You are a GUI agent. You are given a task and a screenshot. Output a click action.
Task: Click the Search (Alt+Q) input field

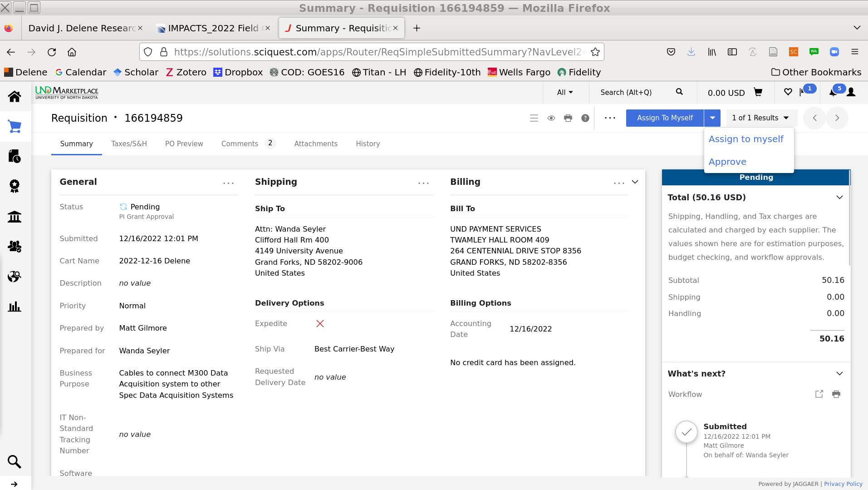[x=635, y=93]
